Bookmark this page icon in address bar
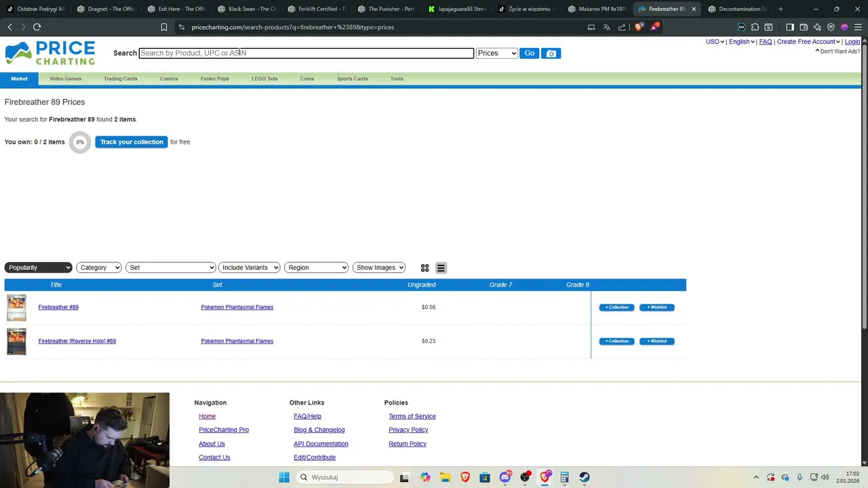 [163, 27]
